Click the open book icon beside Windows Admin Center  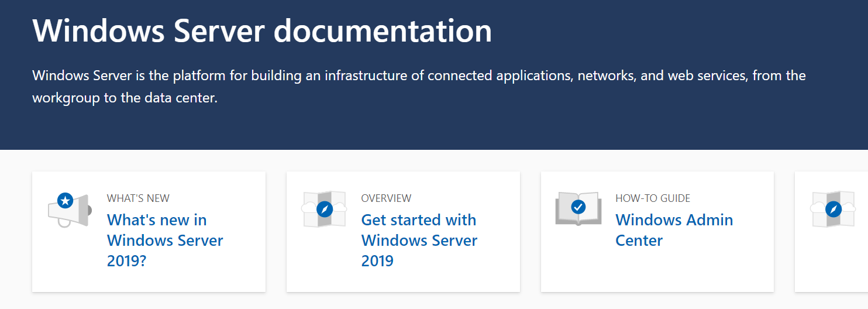(578, 208)
